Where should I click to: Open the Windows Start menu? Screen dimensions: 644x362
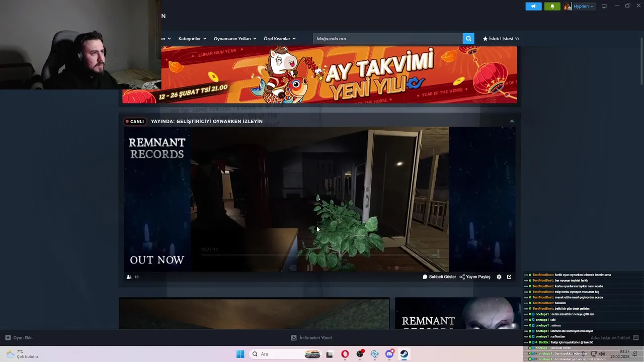click(x=240, y=354)
